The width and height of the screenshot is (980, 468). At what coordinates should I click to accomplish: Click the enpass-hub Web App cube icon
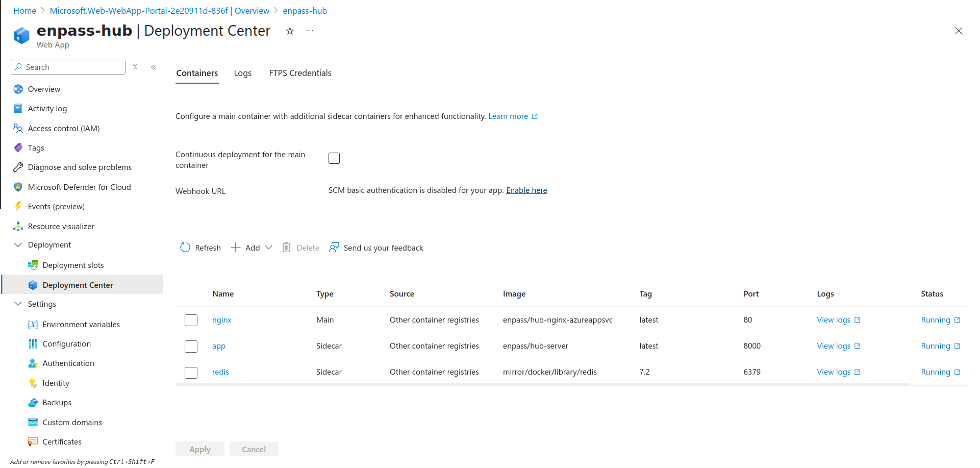point(21,35)
